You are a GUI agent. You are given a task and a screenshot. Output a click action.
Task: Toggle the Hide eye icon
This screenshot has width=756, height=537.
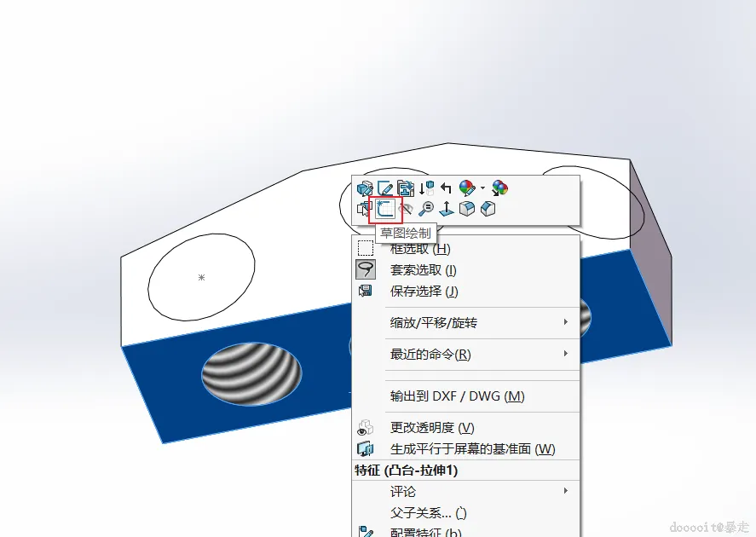406,209
